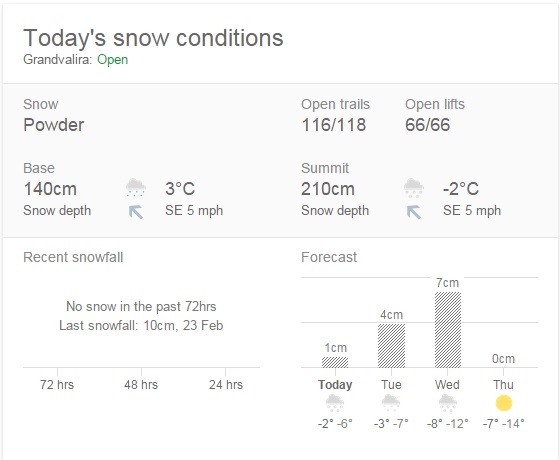
Task: Click the Summit snow cloud weather icon
Action: [414, 188]
